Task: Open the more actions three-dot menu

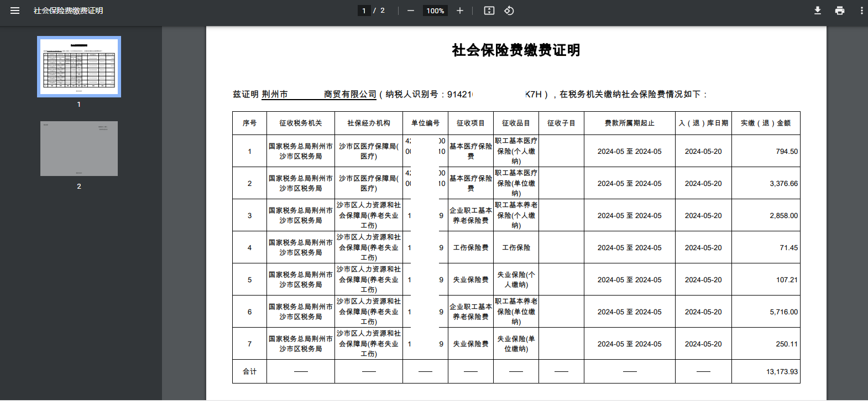Action: (x=861, y=11)
